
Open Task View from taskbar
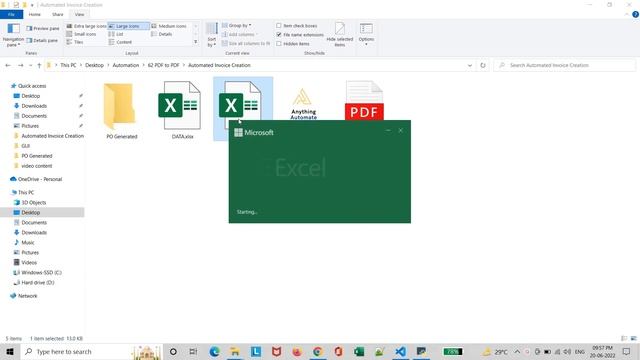coord(193,351)
